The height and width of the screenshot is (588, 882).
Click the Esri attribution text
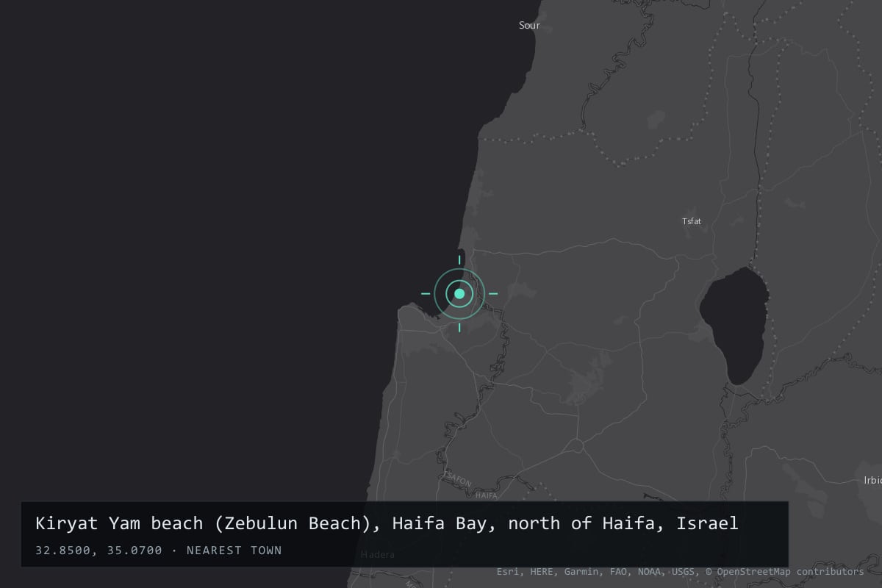pyautogui.click(x=506, y=571)
